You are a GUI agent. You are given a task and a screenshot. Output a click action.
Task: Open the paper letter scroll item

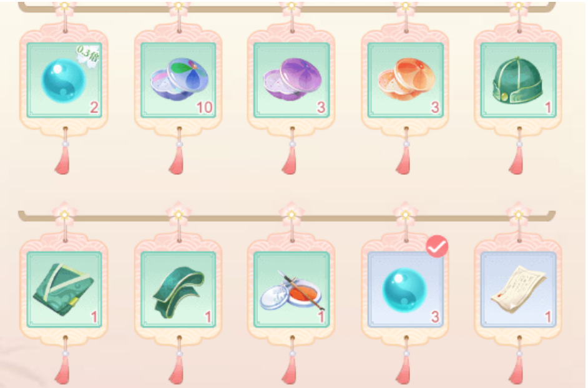coord(519,289)
